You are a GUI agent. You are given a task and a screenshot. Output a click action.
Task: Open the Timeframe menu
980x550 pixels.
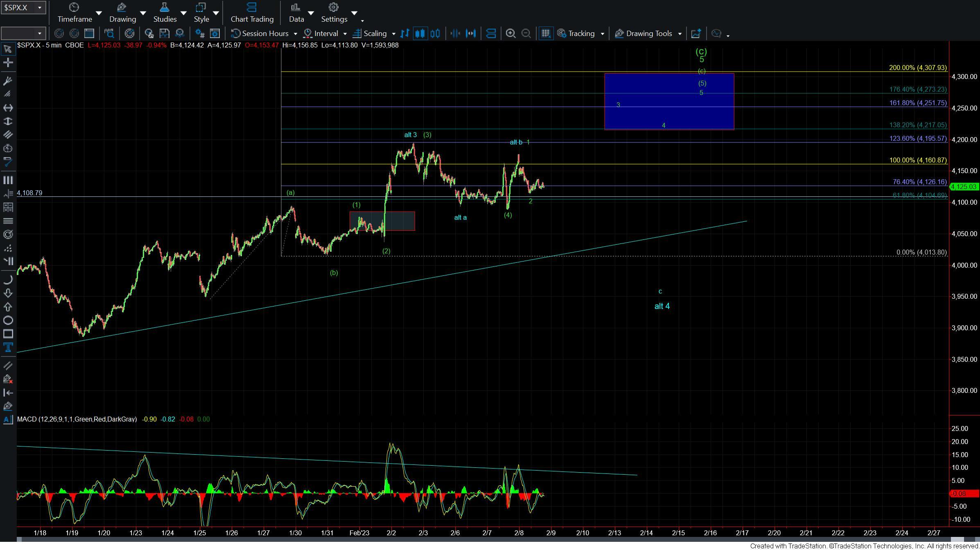75,13
